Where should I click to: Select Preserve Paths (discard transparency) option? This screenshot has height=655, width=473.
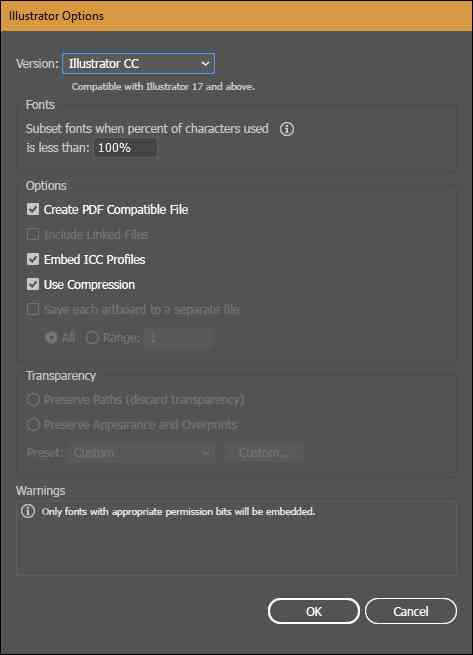(x=33, y=400)
